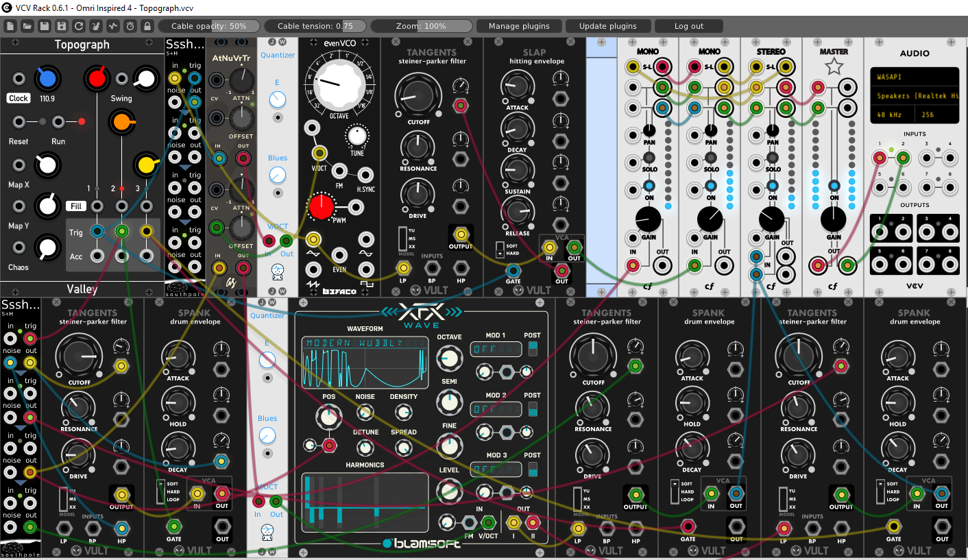Open the 256 block size selector
The image size is (968, 560).
coord(938,113)
